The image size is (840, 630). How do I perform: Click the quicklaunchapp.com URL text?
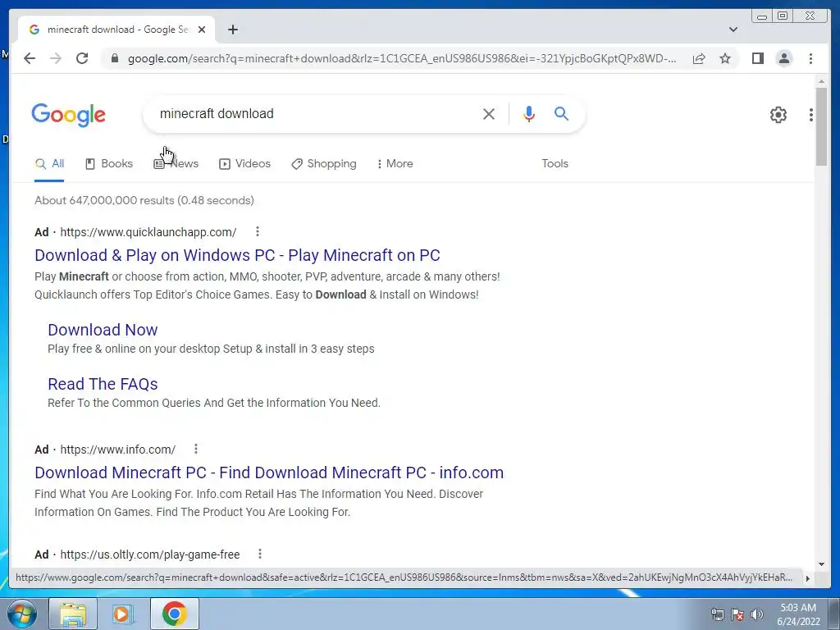(148, 232)
